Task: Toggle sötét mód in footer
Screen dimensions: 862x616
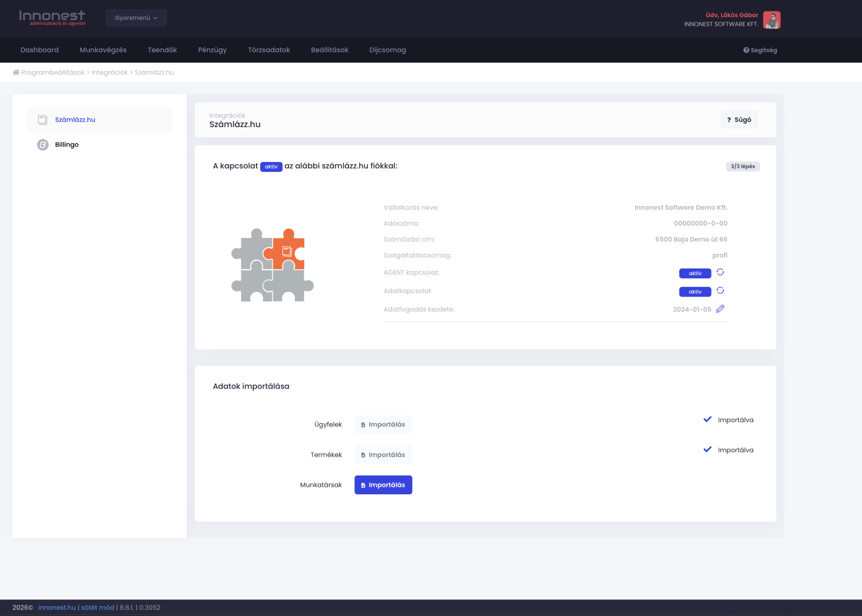Action: tap(98, 607)
